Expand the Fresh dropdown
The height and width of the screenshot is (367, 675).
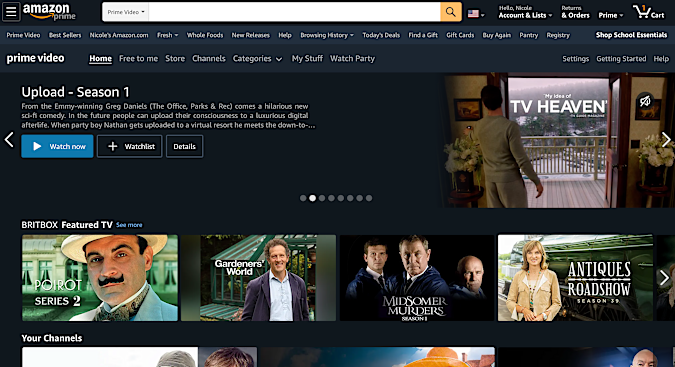click(167, 35)
